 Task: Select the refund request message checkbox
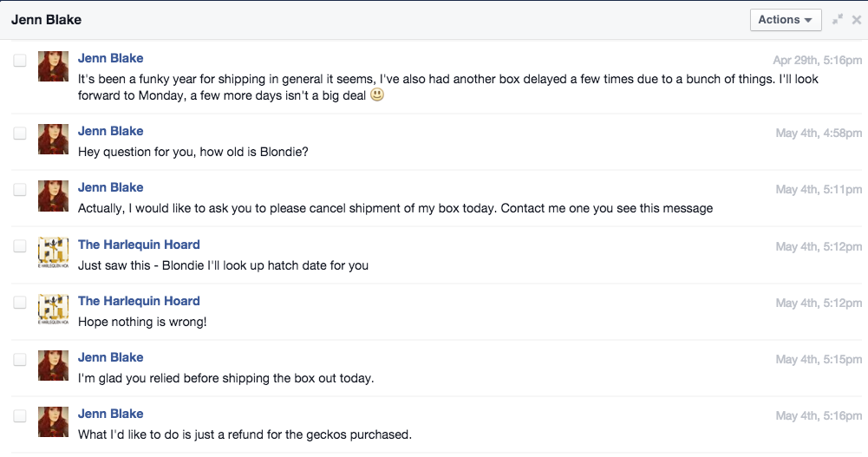click(x=20, y=415)
